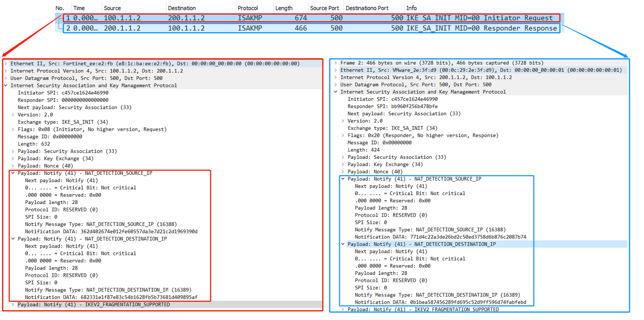Expand Ethernet II with Src Fortinet_ee:e2:fb

point(6,64)
